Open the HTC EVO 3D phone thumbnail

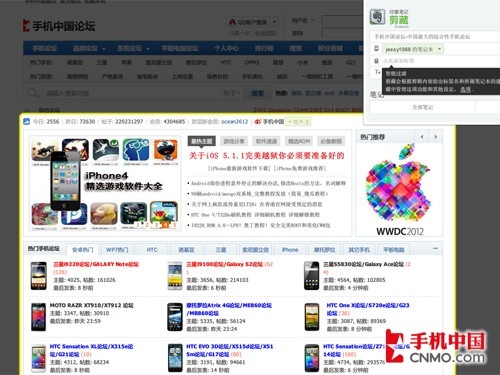175,358
